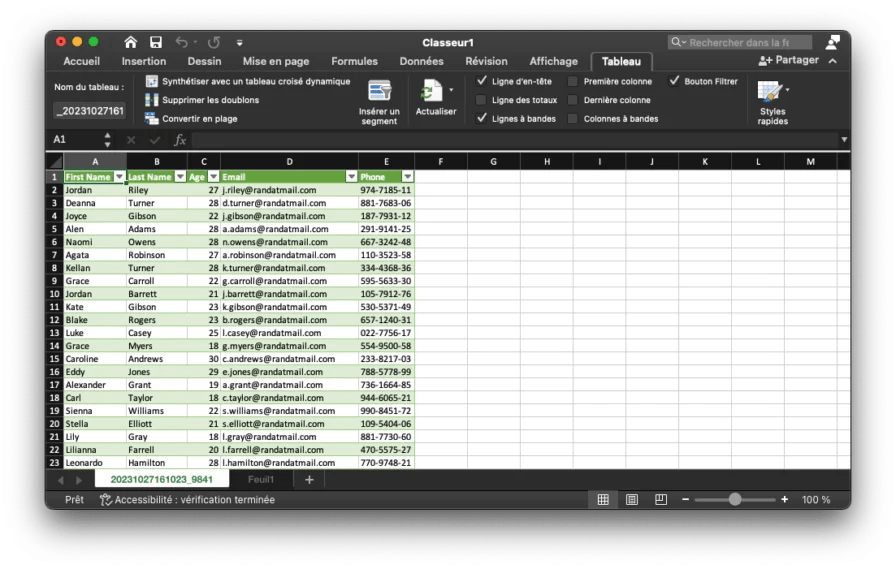
Task: Open the Affichage tab
Action: click(x=554, y=61)
